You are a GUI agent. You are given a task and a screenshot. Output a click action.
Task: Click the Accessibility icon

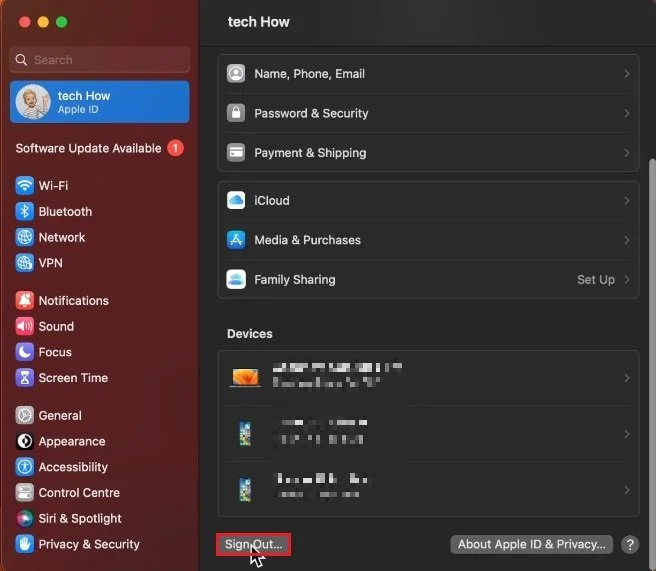[x=25, y=467]
